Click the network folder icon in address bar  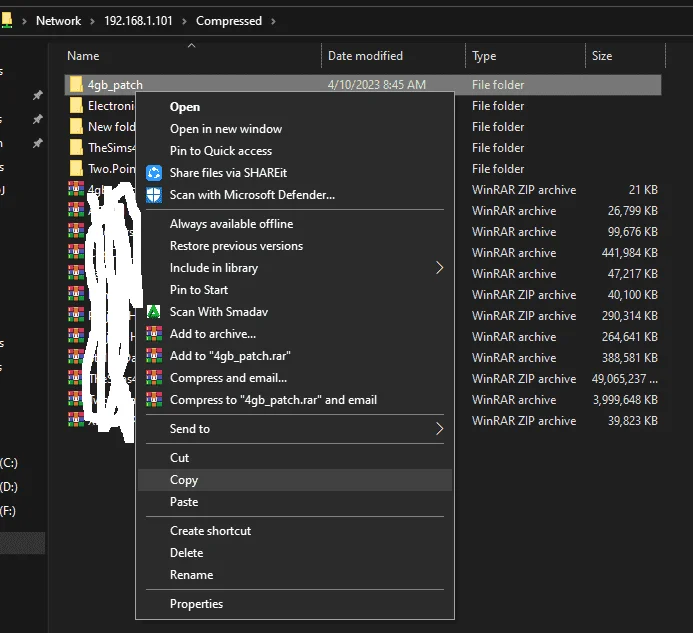6,20
